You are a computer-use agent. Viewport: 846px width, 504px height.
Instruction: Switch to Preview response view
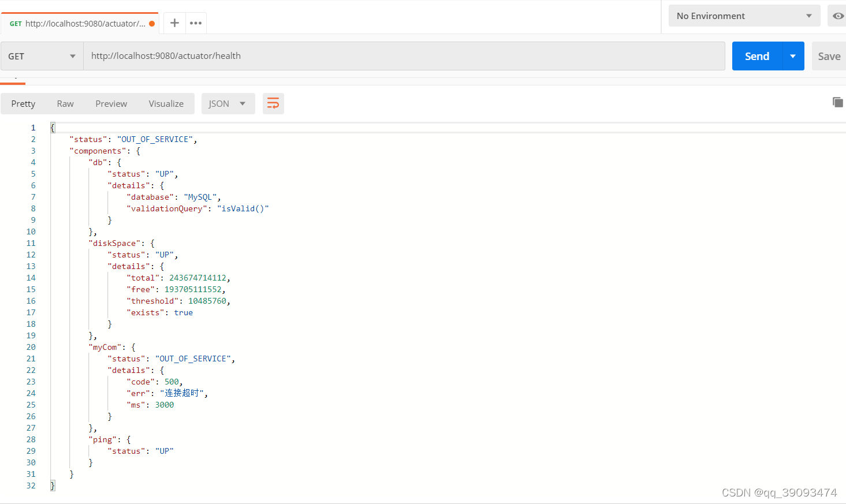click(x=111, y=103)
